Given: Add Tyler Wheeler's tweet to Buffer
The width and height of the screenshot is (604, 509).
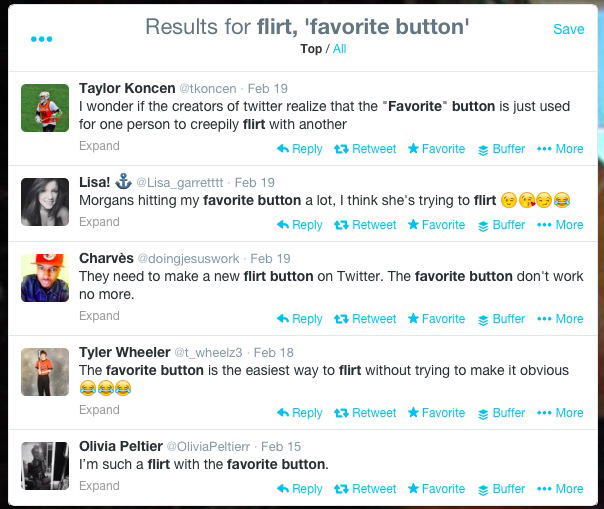Looking at the screenshot, I should (x=501, y=413).
